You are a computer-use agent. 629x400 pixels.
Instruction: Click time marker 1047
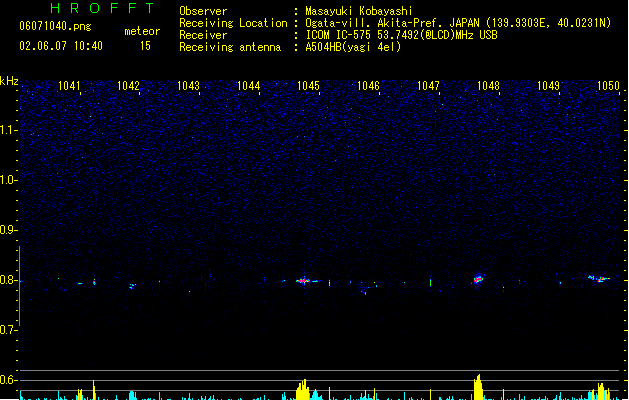[428, 86]
